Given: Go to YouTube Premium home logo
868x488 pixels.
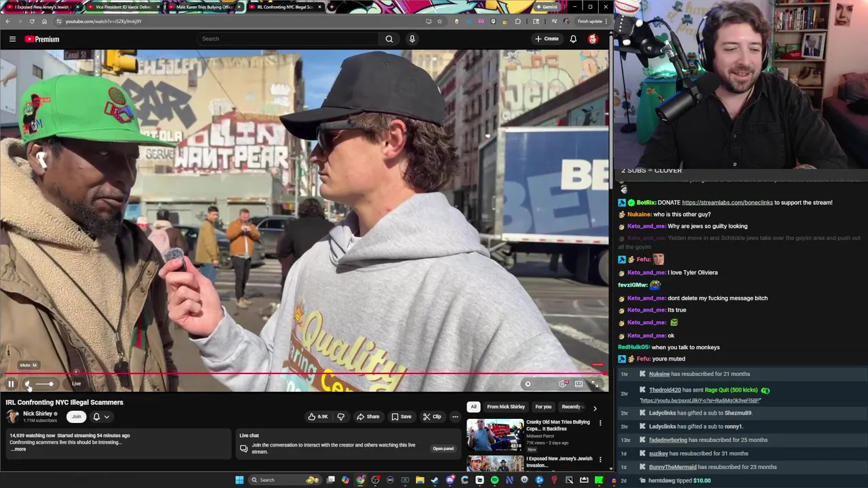Looking at the screenshot, I should coord(42,39).
